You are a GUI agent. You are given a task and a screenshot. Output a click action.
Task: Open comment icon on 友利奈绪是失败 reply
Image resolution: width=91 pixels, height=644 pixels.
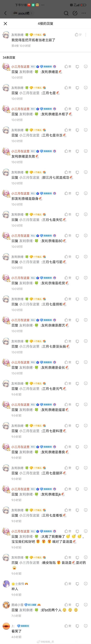coord(77,151)
